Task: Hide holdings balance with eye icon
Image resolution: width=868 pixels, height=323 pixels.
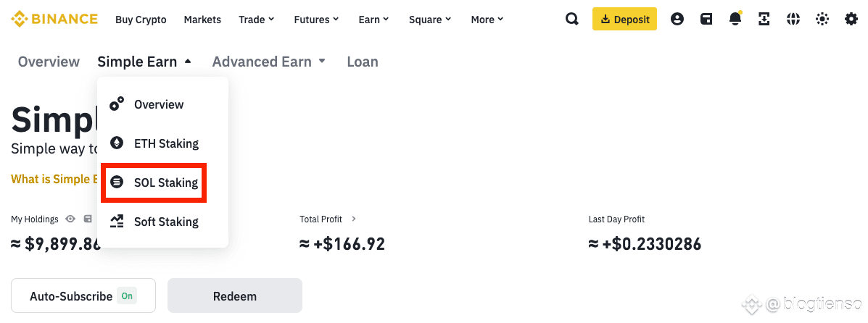Action: [x=70, y=219]
